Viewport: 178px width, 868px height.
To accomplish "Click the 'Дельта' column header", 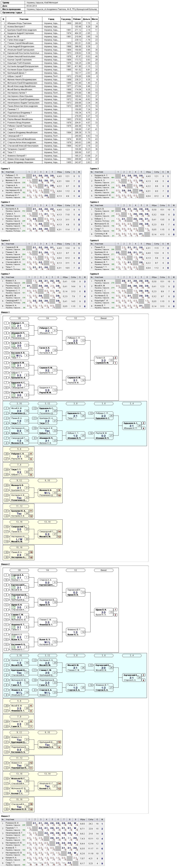I will click(x=86, y=19).
